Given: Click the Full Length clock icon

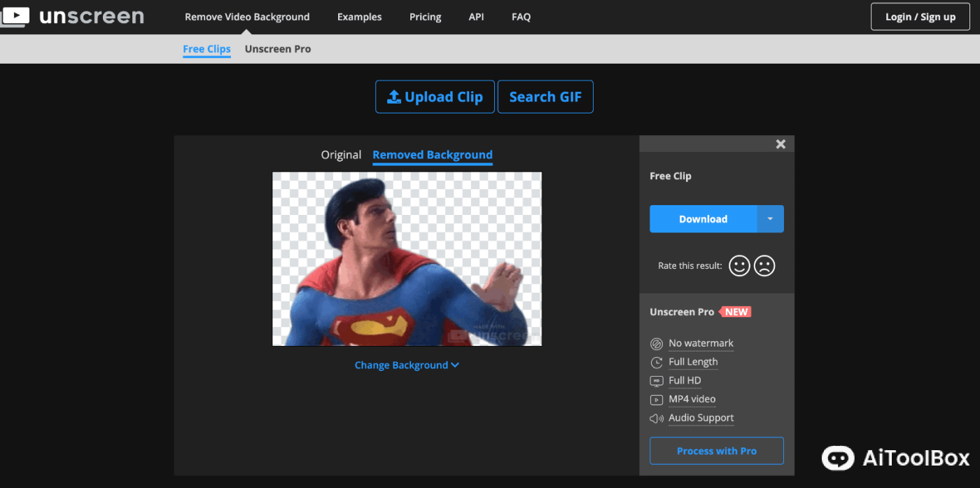Looking at the screenshot, I should click(x=657, y=363).
